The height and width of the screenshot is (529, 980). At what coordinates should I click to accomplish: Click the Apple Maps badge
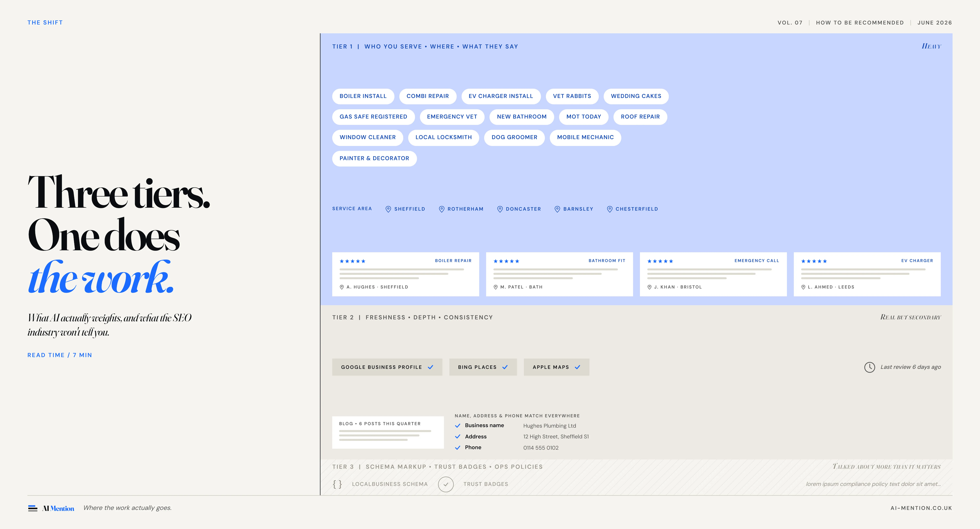click(556, 367)
